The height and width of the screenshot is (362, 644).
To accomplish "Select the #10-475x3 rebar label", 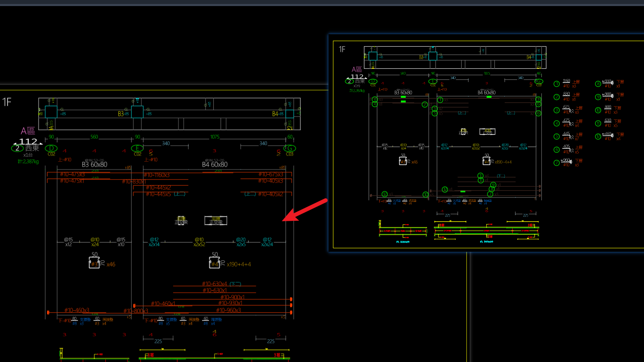I will click(x=72, y=175).
